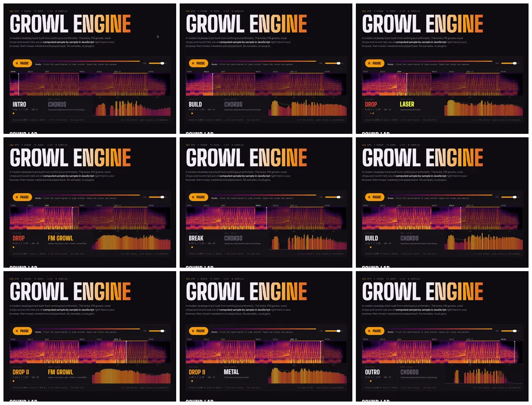The image size is (532, 405).
Task: Pause playback in the panel showing BREAK
Action: pos(199,197)
